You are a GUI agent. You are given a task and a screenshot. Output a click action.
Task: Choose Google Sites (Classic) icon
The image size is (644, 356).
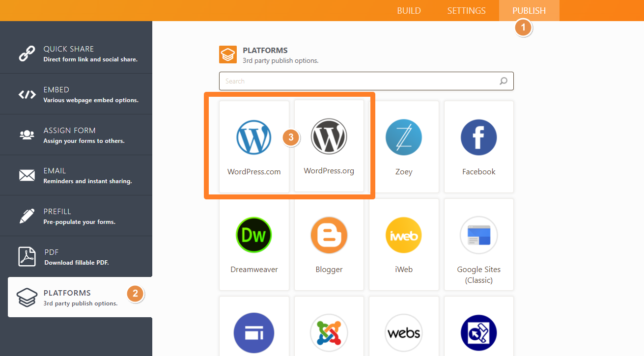point(478,235)
